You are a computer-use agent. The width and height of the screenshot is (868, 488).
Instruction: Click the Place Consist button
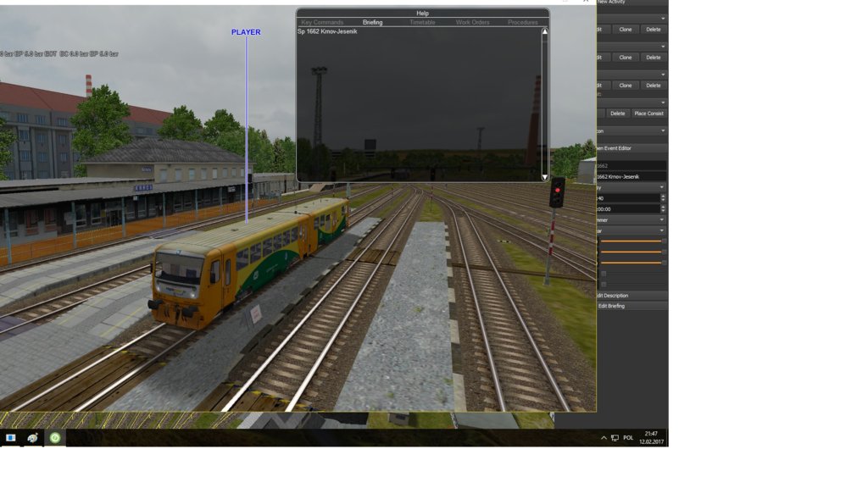tap(649, 113)
